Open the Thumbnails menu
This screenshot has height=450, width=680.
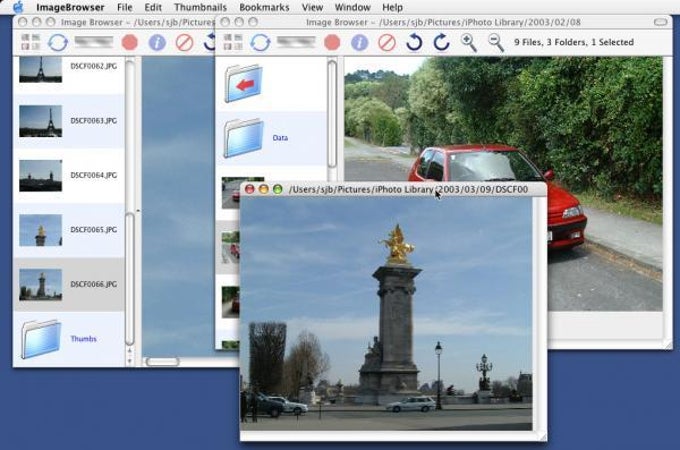pos(200,7)
